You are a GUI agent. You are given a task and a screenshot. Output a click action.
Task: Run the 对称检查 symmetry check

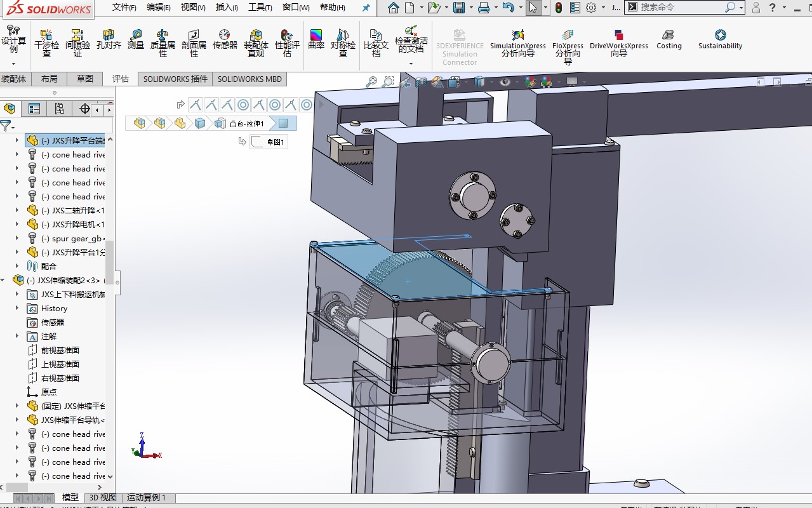point(343,43)
